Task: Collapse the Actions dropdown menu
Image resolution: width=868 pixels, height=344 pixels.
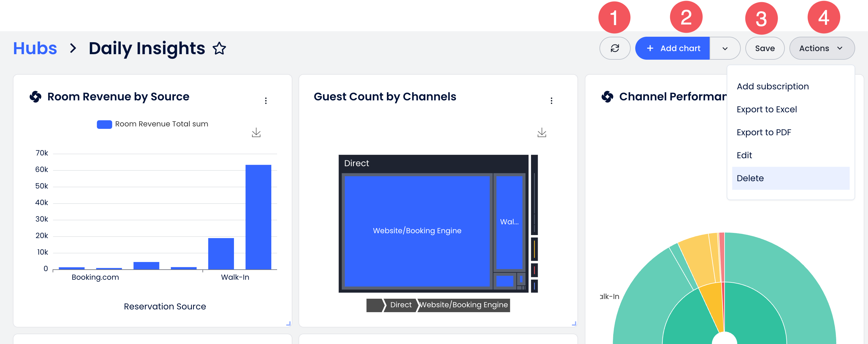Action: coord(822,48)
